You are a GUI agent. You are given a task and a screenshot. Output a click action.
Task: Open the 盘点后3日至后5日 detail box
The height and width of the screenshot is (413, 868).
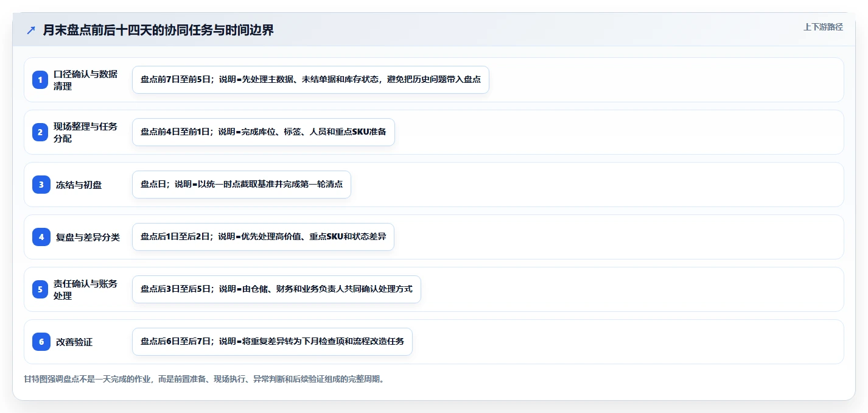point(276,289)
